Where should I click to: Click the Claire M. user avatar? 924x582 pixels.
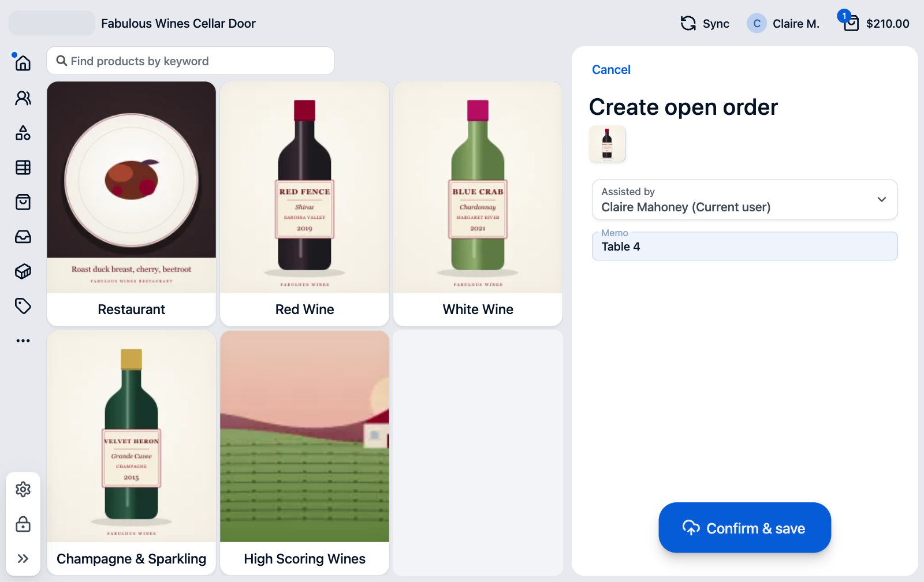[757, 23]
